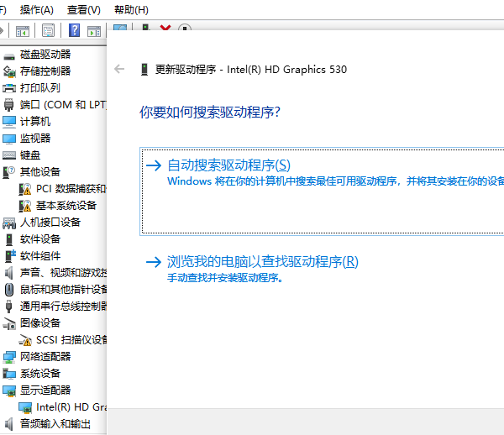Viewport: 504px width, 435px height.
Task: Select the 打印队列 printer icon
Action: [x=9, y=88]
